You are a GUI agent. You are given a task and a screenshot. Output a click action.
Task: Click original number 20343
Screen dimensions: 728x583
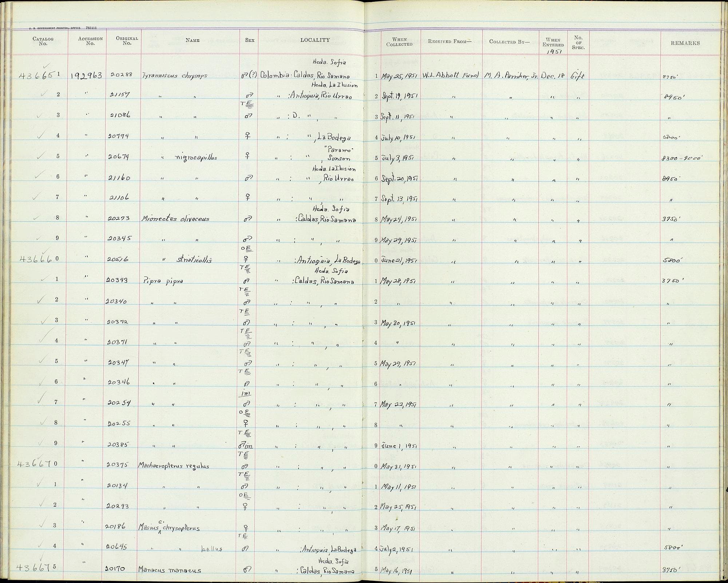pyautogui.click(x=117, y=280)
